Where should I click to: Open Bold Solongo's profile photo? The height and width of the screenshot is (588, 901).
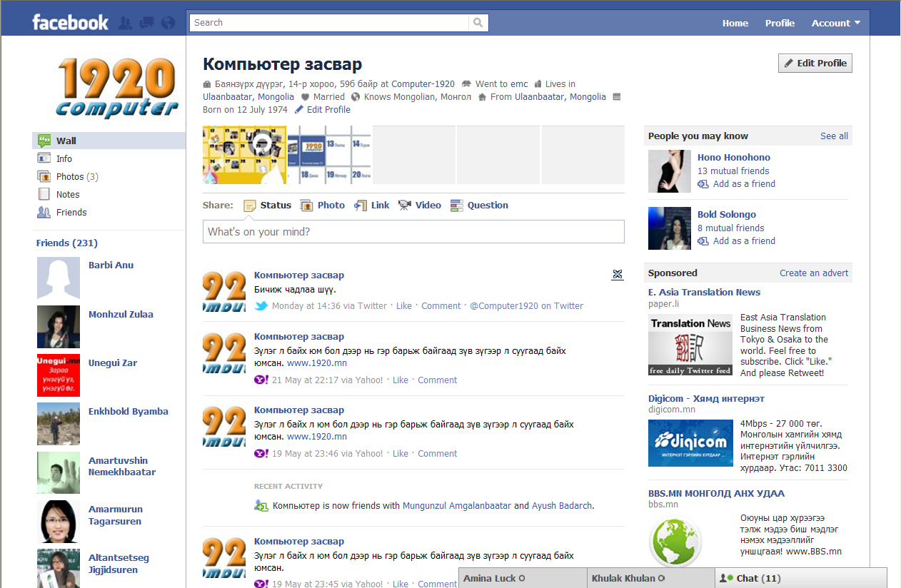point(670,228)
